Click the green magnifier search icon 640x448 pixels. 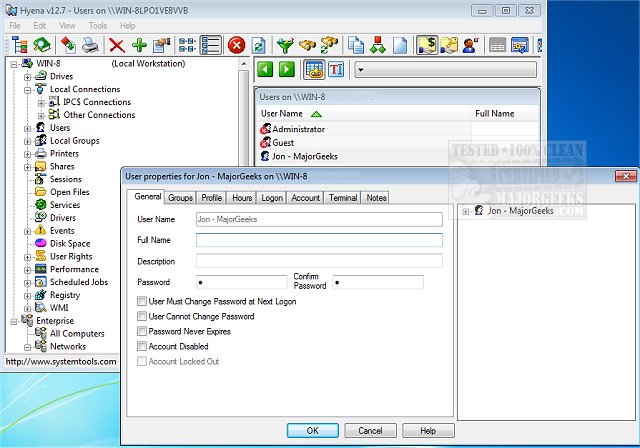[42, 45]
